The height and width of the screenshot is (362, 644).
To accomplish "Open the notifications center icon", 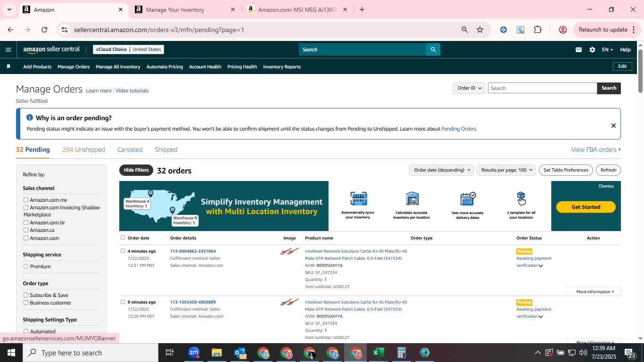I will click(630, 353).
